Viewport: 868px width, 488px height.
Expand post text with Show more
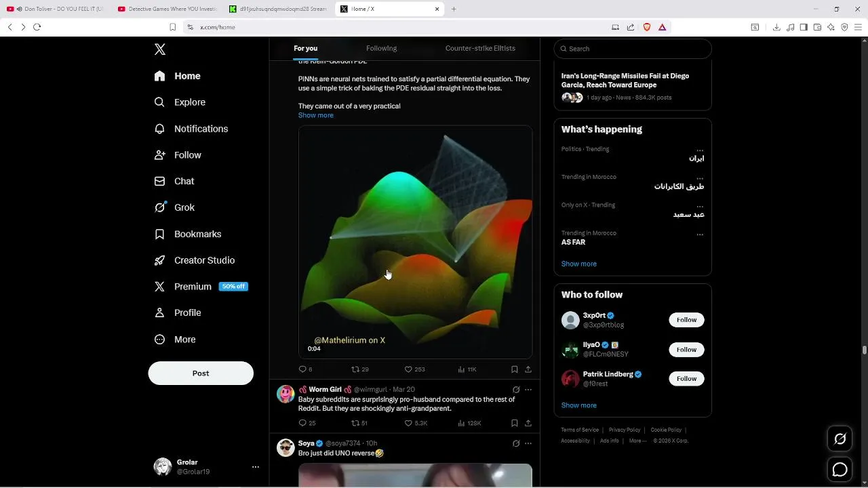click(316, 115)
